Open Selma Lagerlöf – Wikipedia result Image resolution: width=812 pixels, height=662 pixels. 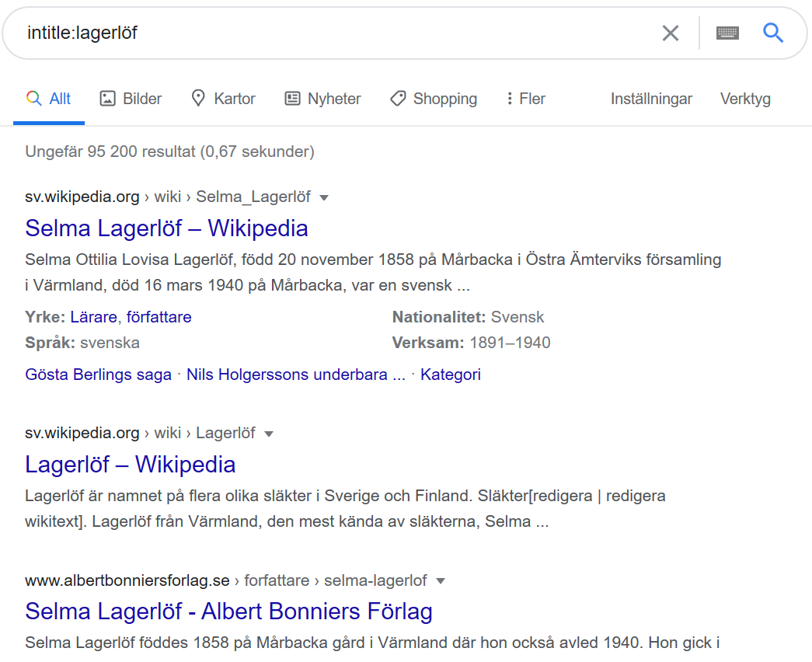(x=166, y=228)
